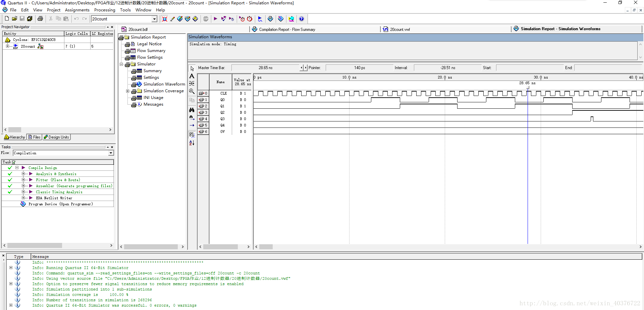Select the Zoom tool in waveform toolbar
The image size is (644, 310).
tap(192, 91)
